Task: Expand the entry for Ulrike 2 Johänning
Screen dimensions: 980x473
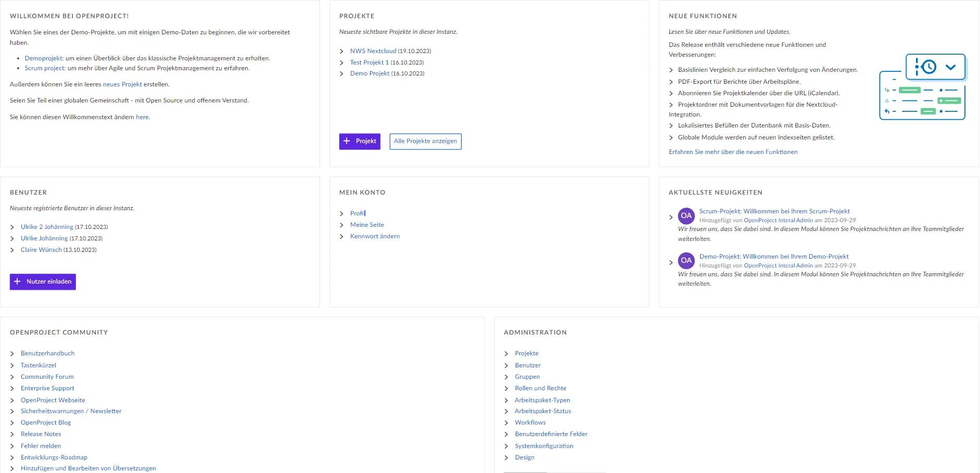Action: point(12,226)
